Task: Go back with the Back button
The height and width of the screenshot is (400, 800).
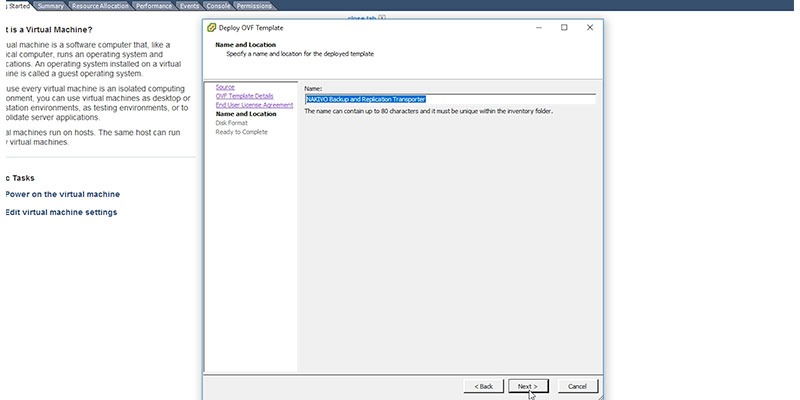Action: 484,386
